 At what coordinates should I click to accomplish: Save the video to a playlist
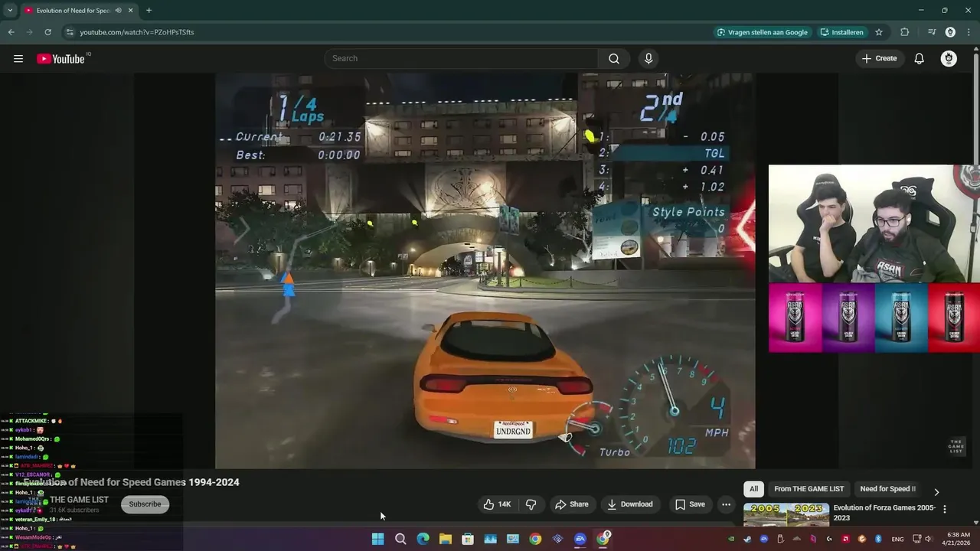[x=689, y=504]
